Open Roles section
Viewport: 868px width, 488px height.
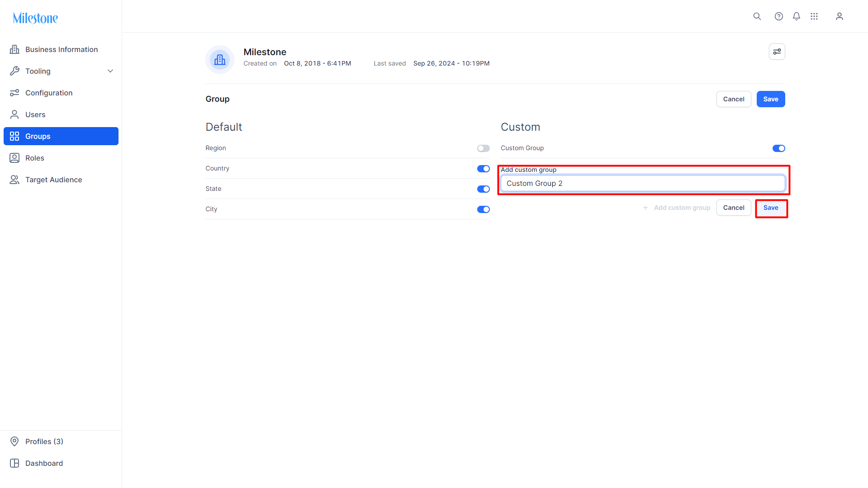pyautogui.click(x=61, y=158)
